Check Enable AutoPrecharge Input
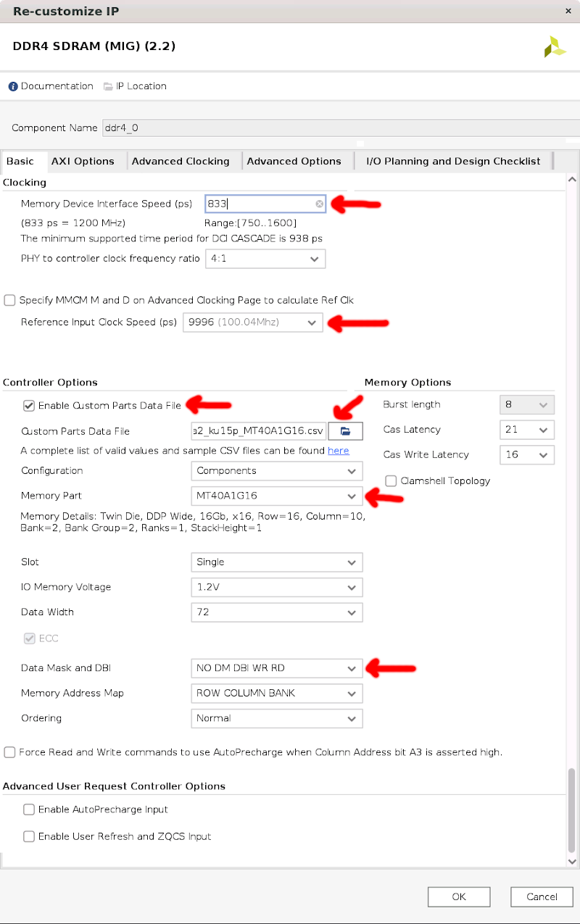This screenshot has width=580, height=924. [x=29, y=809]
